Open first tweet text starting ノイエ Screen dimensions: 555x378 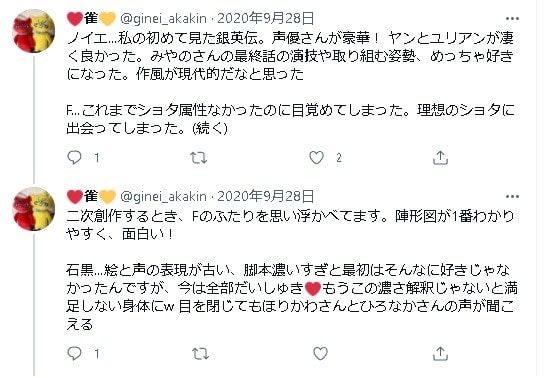tap(290, 83)
